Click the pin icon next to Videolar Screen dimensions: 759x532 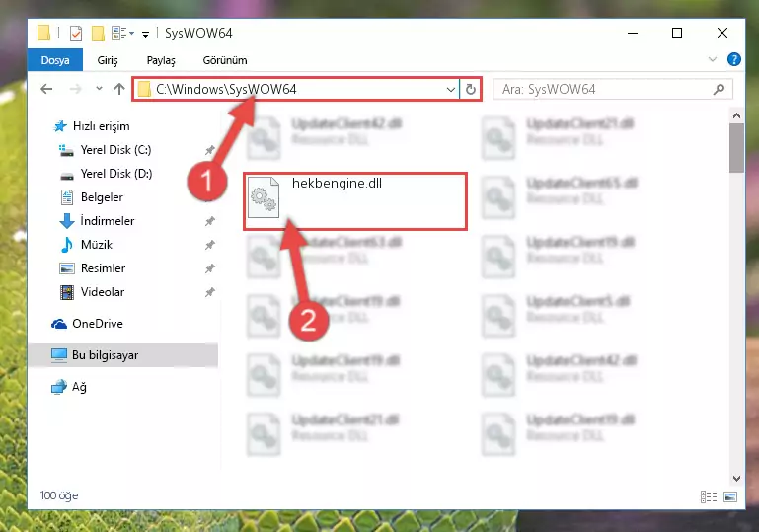click(x=209, y=292)
